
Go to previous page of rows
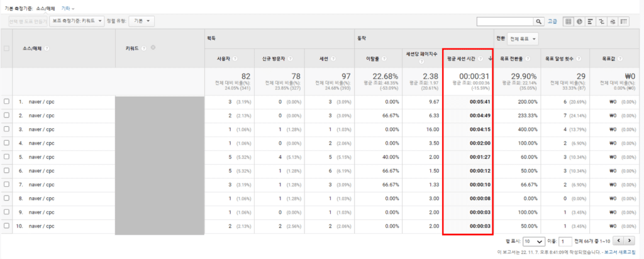point(619,241)
